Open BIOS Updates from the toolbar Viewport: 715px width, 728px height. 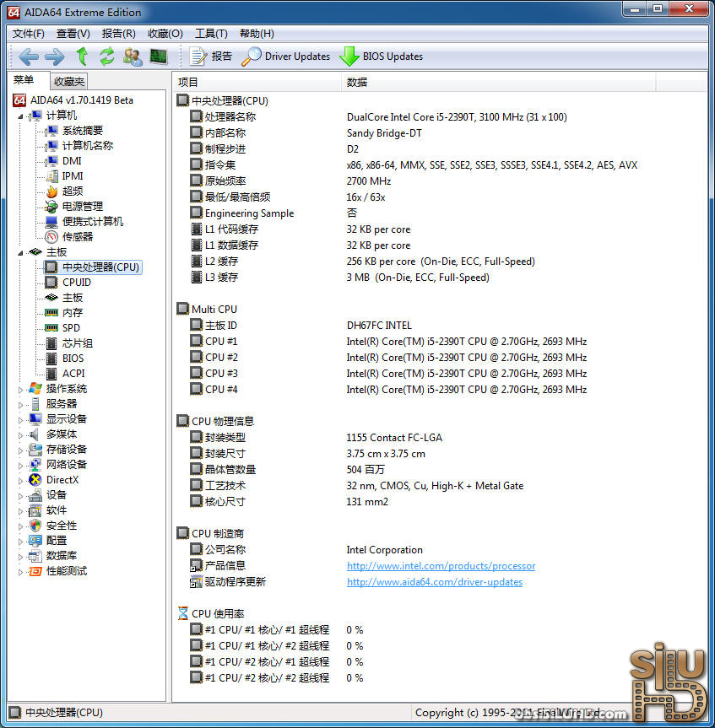(x=381, y=57)
